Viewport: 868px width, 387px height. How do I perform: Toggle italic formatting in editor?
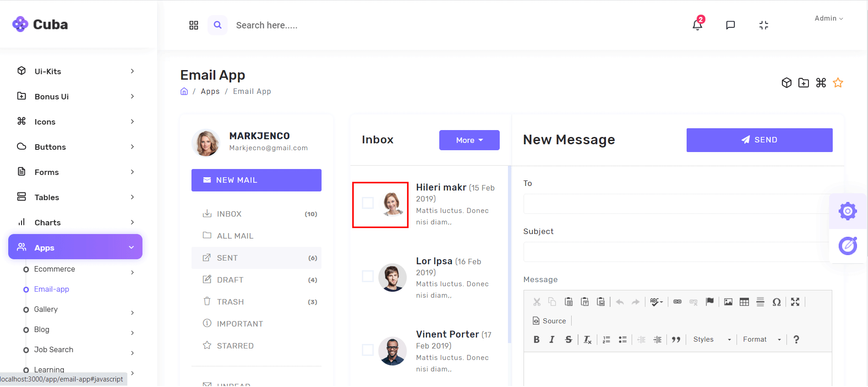552,339
